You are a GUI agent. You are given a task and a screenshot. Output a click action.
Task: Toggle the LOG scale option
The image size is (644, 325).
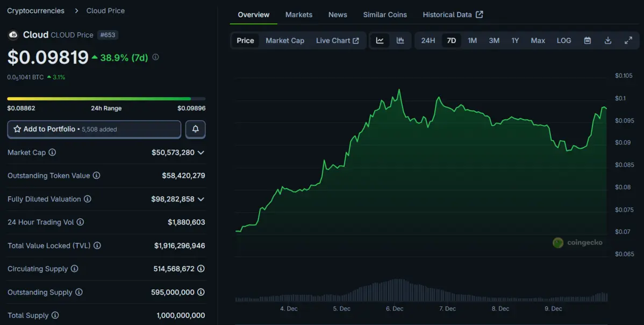pos(564,40)
